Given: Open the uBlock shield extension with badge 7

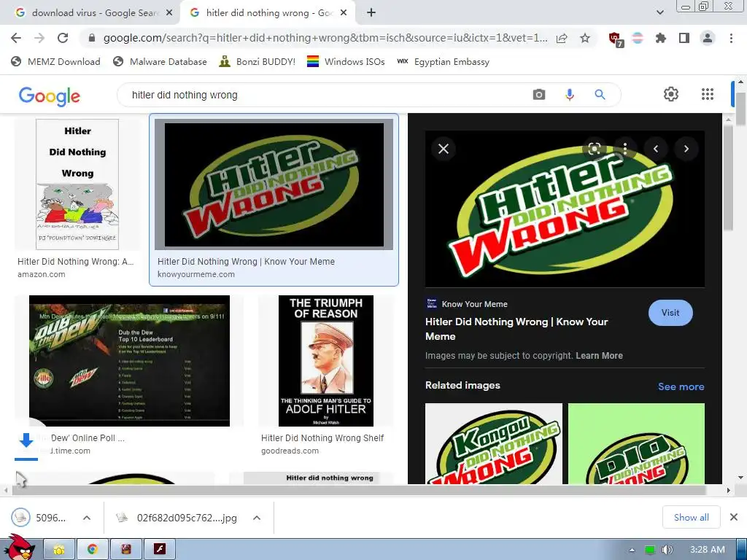Looking at the screenshot, I should coord(616,39).
